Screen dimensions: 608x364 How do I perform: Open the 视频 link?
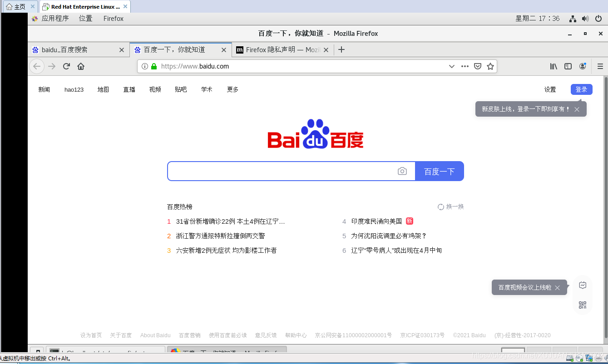155,89
